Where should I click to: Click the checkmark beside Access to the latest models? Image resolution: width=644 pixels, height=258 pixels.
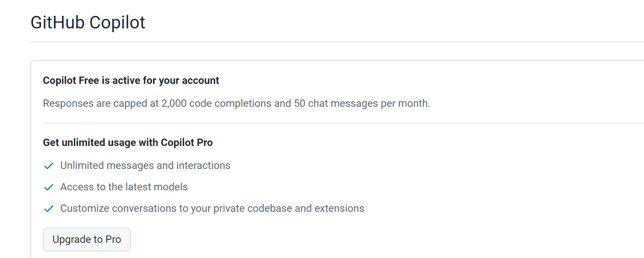click(49, 187)
